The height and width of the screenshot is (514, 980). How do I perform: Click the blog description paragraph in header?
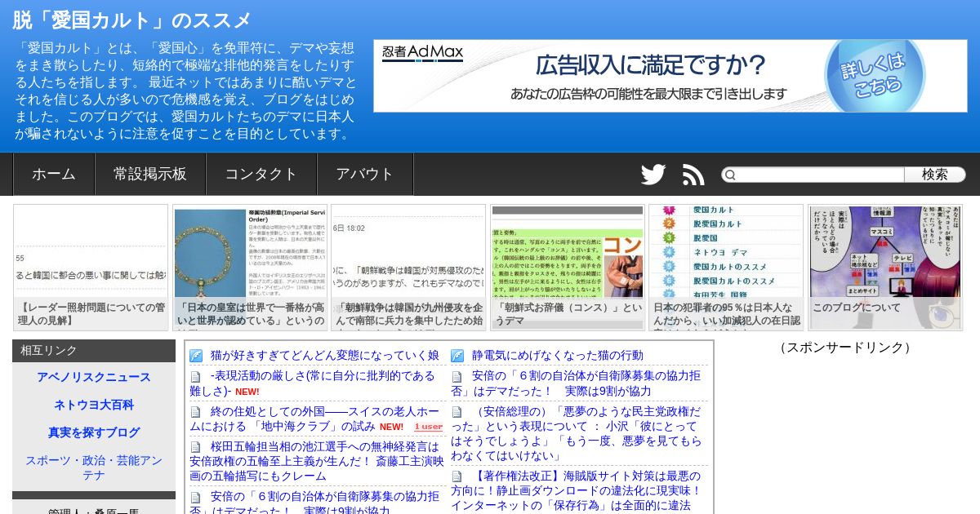(x=185, y=91)
